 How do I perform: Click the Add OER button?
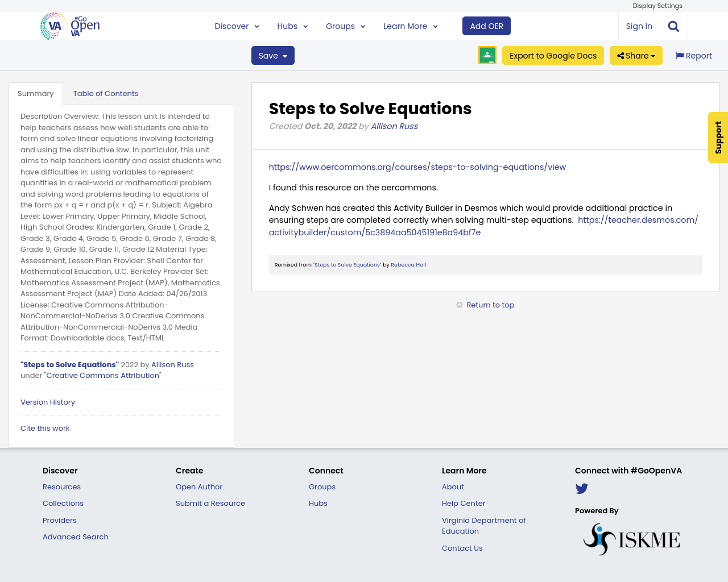[486, 25]
